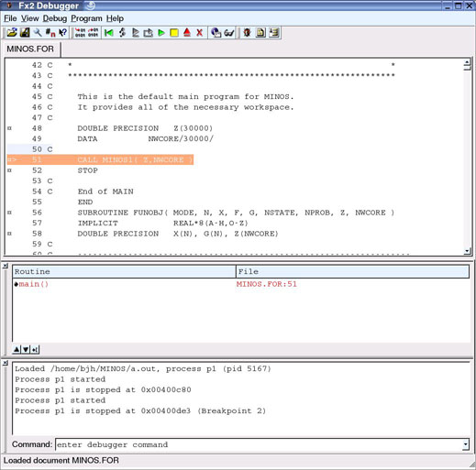The image size is (476, 470).
Task: Toggle the breakpoint marker on line 48
Action: (x=9, y=128)
